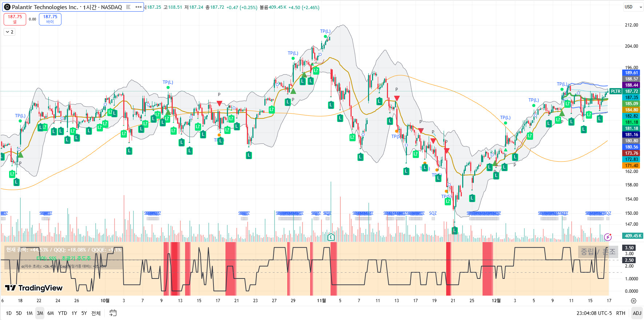644x320 pixels.
Task: Click the 189.61 blue price label
Action: (x=632, y=73)
